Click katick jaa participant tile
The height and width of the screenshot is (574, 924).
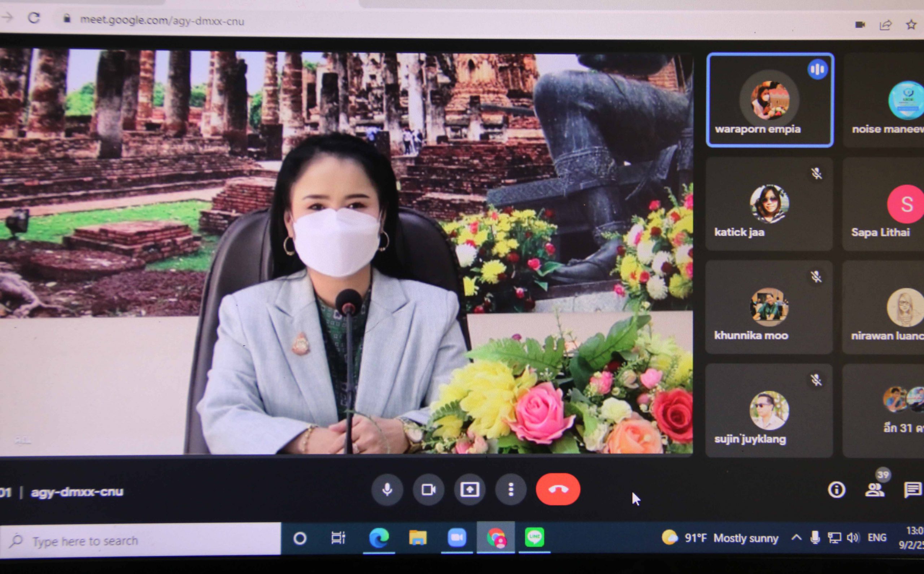point(769,204)
